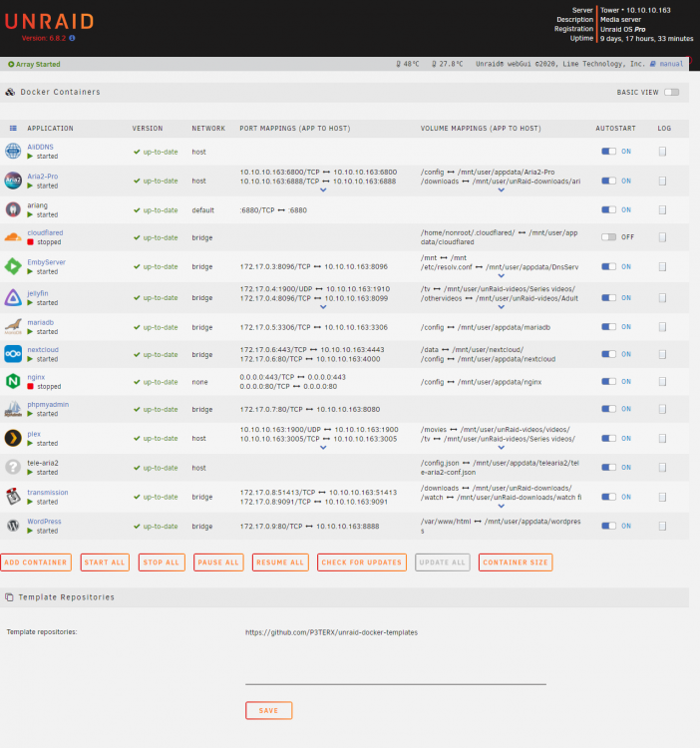This screenshot has height=748, width=700.
Task: Disable autostart for nginx
Action: (608, 382)
